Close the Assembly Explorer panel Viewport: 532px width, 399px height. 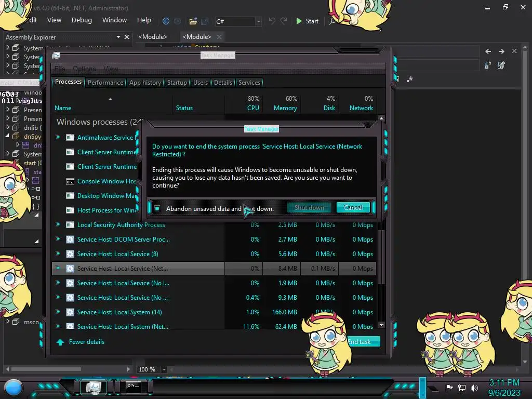[x=127, y=37]
